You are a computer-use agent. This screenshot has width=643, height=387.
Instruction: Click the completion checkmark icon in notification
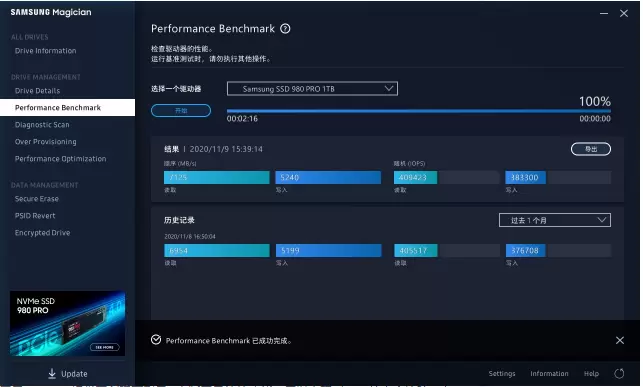(x=156, y=340)
